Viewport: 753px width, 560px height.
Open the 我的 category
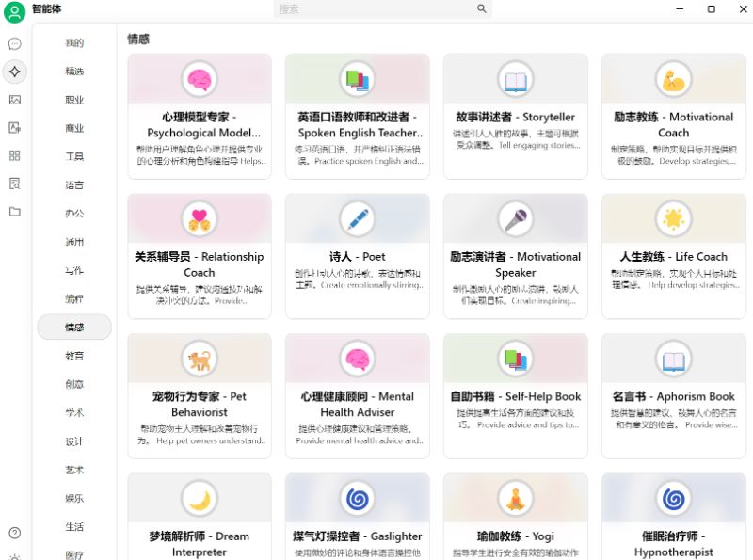(x=74, y=43)
